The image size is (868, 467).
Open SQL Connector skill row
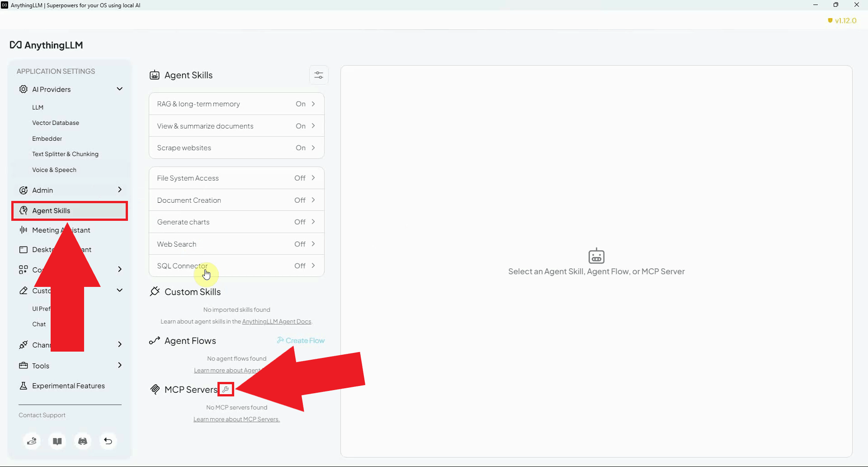pos(236,266)
